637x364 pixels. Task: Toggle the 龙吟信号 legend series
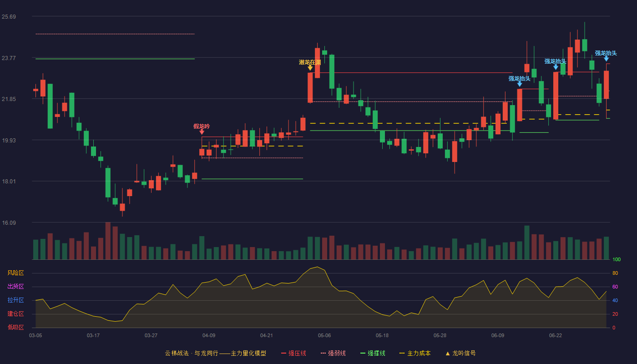pos(460,353)
